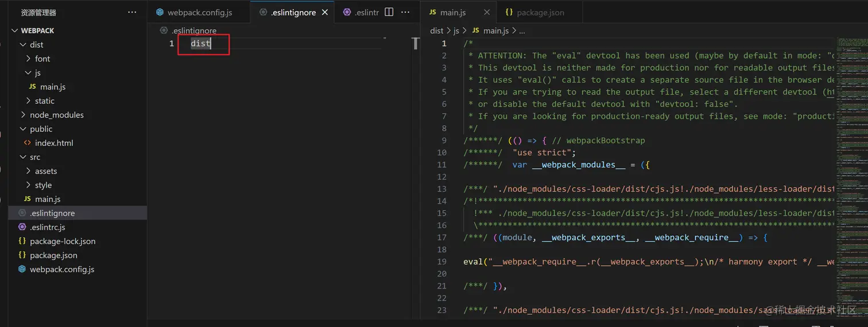Open Explorer panel more actions ellipsis
Screen dimensions: 868x327
point(132,12)
